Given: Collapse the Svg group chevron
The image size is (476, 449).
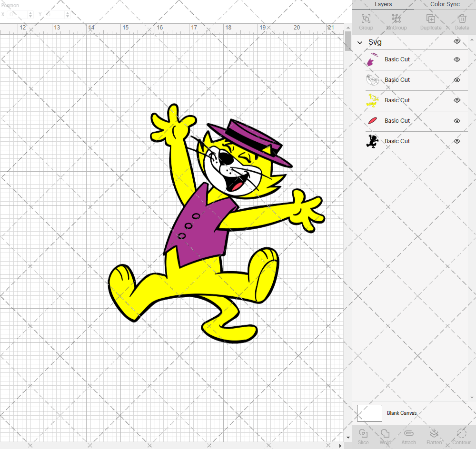Looking at the screenshot, I should [360, 42].
